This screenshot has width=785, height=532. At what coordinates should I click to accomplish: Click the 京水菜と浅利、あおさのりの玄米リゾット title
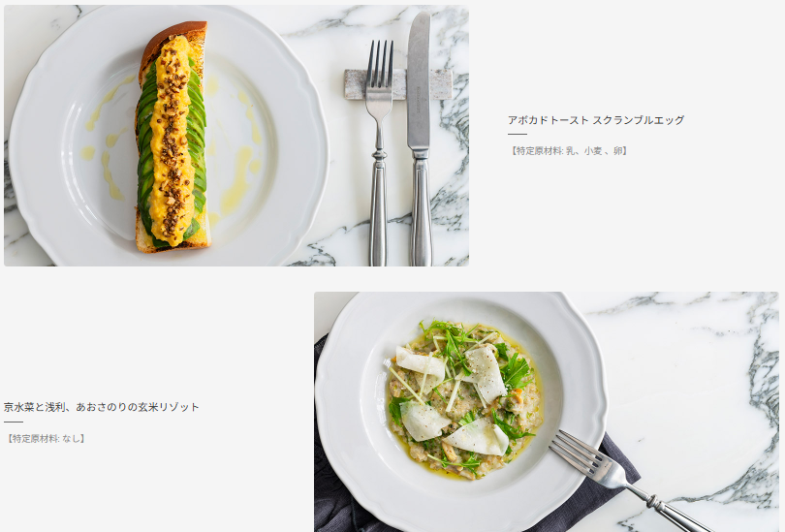(x=101, y=407)
